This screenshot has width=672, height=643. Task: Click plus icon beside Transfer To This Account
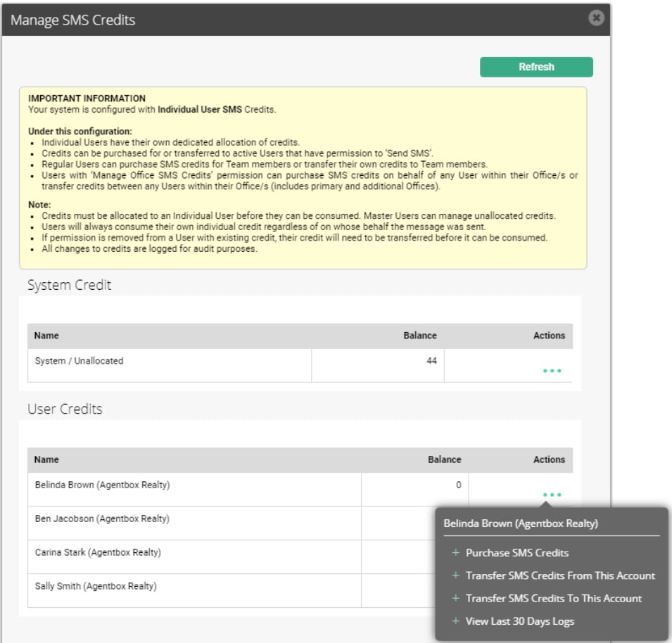click(455, 598)
